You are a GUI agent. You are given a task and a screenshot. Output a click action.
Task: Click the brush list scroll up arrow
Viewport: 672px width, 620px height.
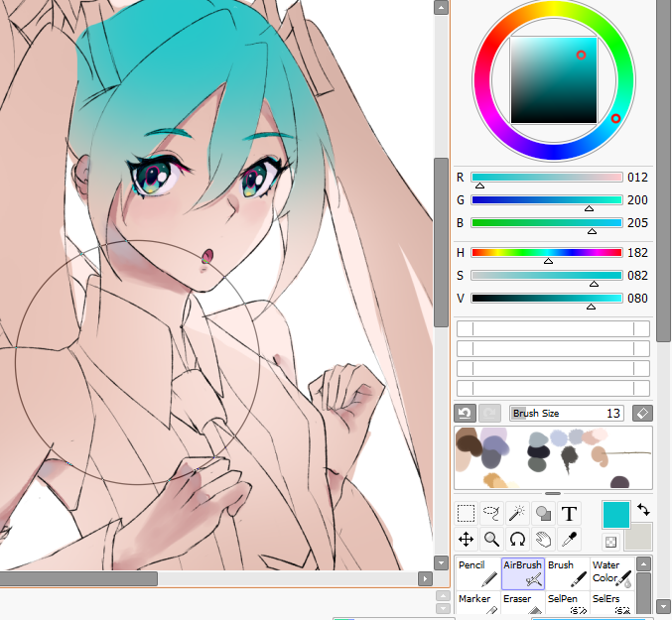[643, 563]
